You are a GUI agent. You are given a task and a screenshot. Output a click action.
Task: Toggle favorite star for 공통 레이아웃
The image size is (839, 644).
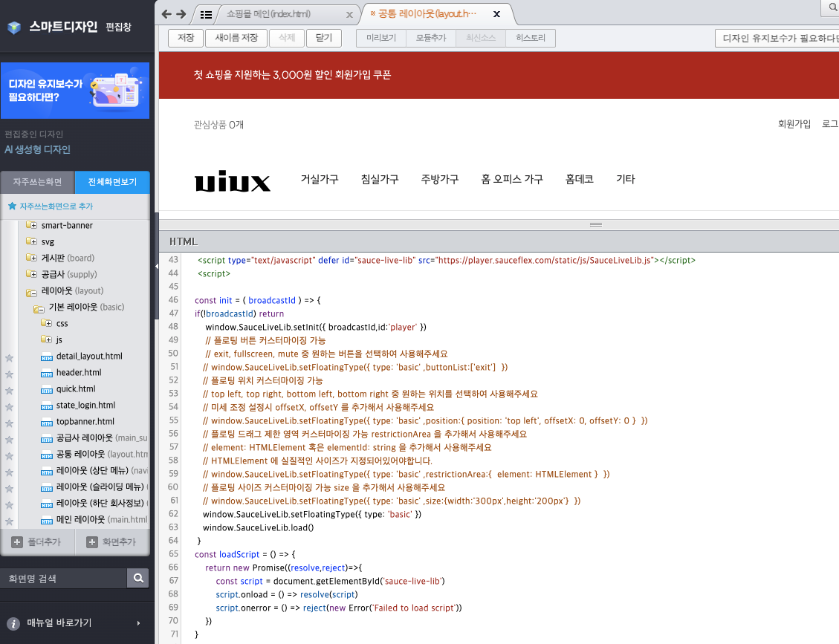[x=9, y=456]
